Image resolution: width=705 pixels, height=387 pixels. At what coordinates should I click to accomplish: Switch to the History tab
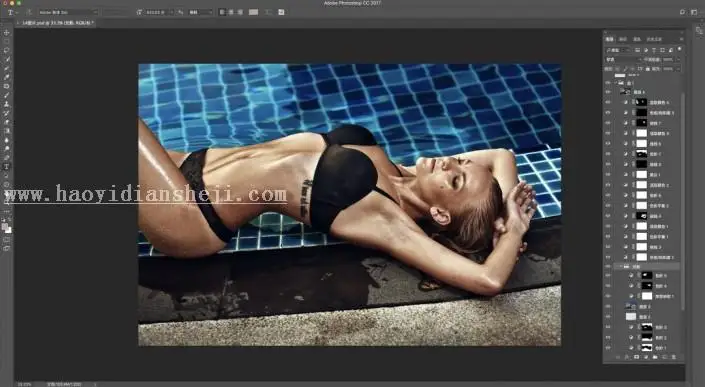654,39
